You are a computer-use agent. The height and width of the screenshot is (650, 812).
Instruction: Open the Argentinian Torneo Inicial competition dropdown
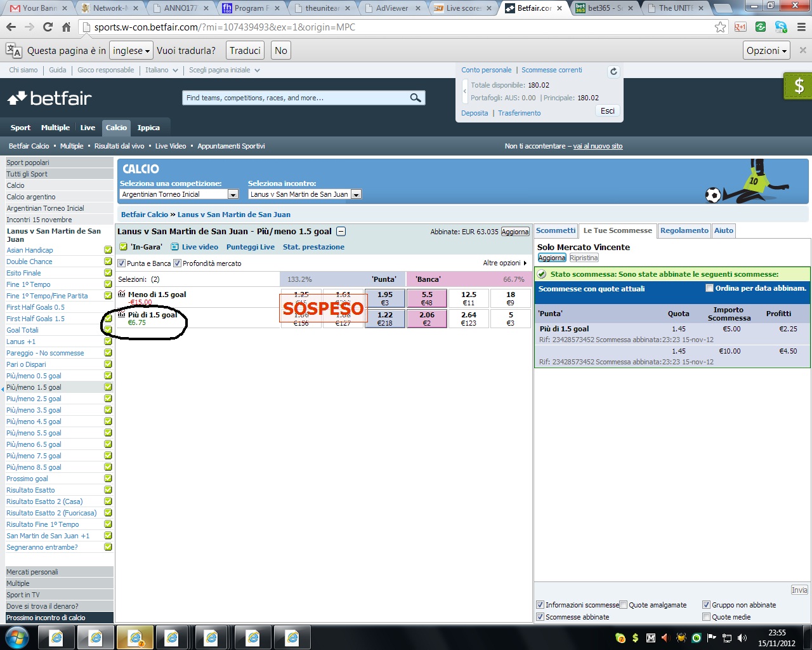[179, 194]
